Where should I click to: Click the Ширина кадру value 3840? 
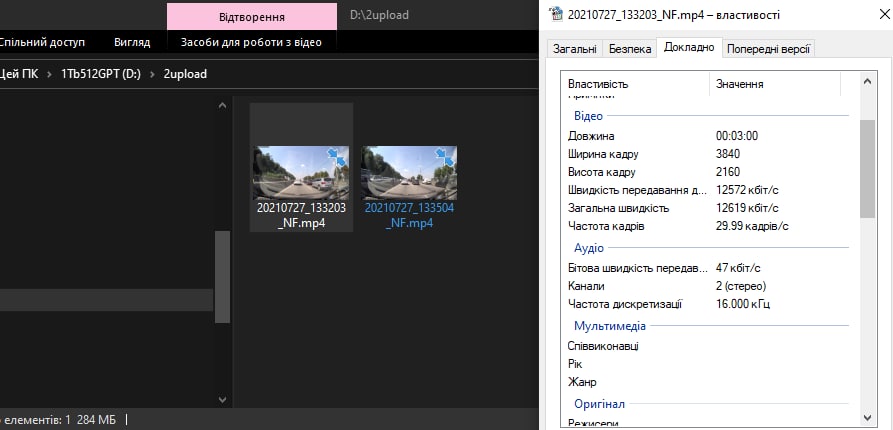728,154
